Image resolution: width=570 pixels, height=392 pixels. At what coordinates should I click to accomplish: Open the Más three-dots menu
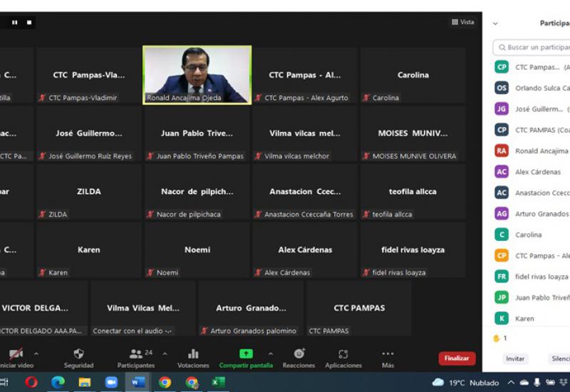(388, 354)
